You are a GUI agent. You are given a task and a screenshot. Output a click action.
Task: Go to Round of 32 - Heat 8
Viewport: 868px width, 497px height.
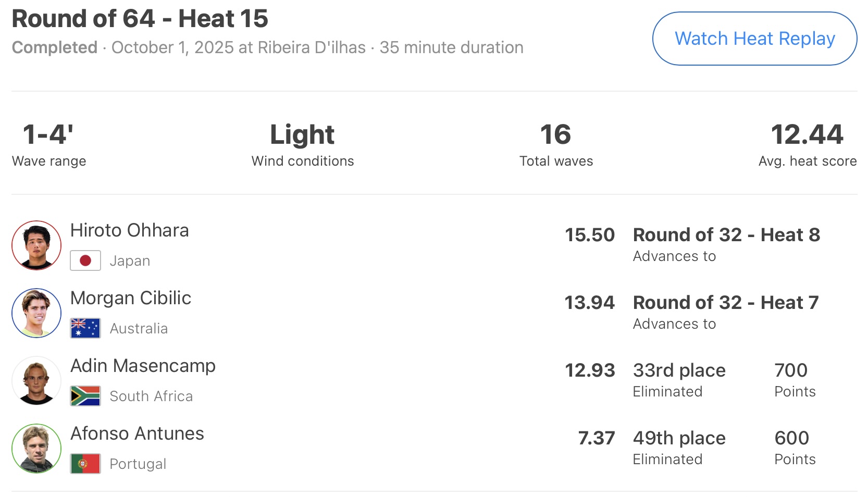[x=726, y=235]
